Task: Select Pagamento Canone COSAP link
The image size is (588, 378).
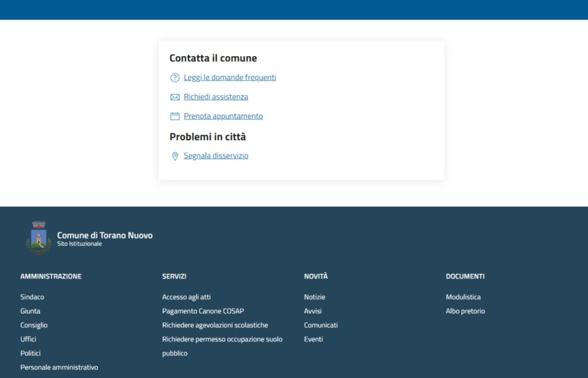Action: point(203,311)
